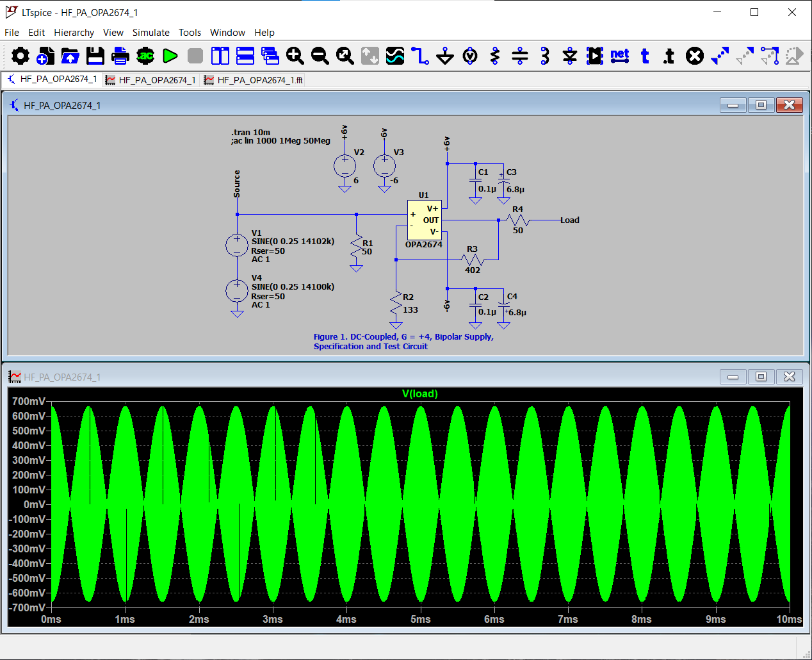Viewport: 812px width, 660px height.
Task: Click the V1 SINE(0 0.25 14102k) value text
Action: [x=293, y=242]
